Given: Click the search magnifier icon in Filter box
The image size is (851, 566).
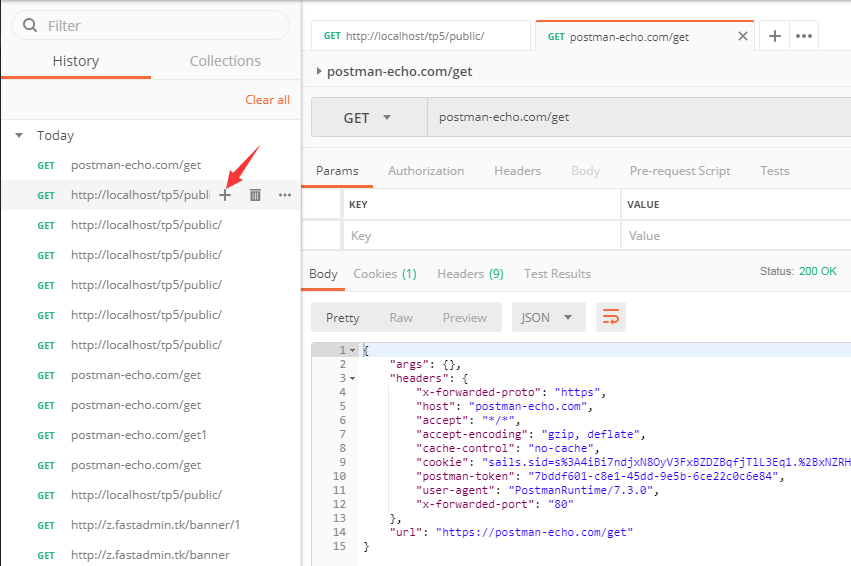Looking at the screenshot, I should click(x=30, y=25).
